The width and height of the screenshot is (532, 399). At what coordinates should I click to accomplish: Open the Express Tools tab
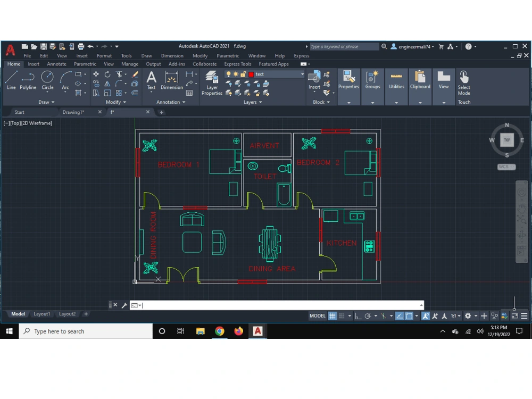[x=237, y=64]
